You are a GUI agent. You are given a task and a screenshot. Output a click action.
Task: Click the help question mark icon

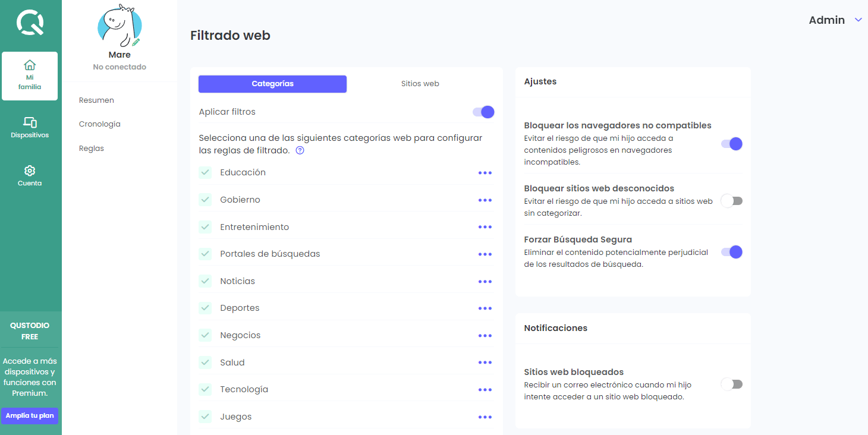point(300,151)
